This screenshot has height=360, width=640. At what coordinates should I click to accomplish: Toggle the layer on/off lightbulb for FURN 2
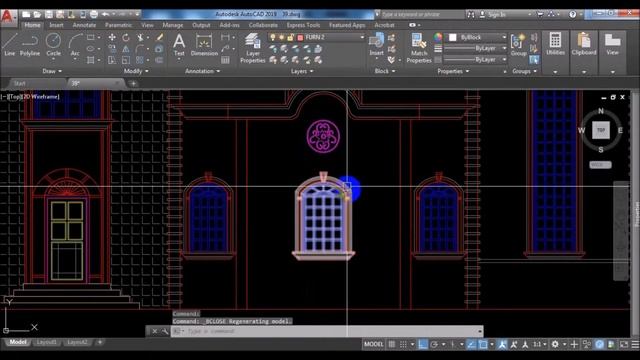pyautogui.click(x=273, y=37)
